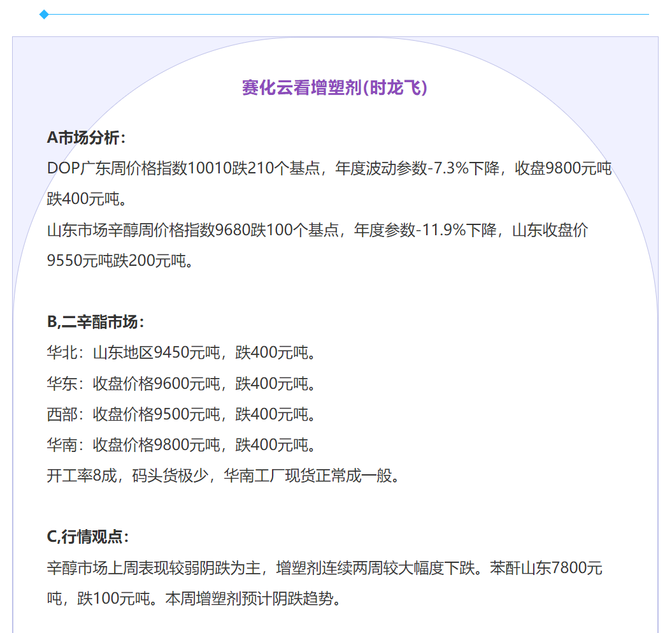Click the row 华东：收盘价格9600元吨
The image size is (672, 633).
tap(182, 383)
